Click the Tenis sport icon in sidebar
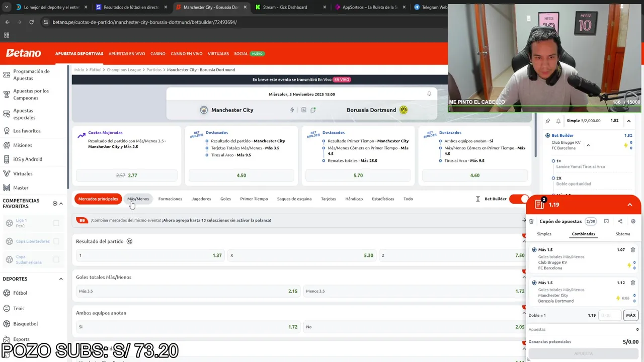Screen dimensions: 644x362 [x=7, y=308]
